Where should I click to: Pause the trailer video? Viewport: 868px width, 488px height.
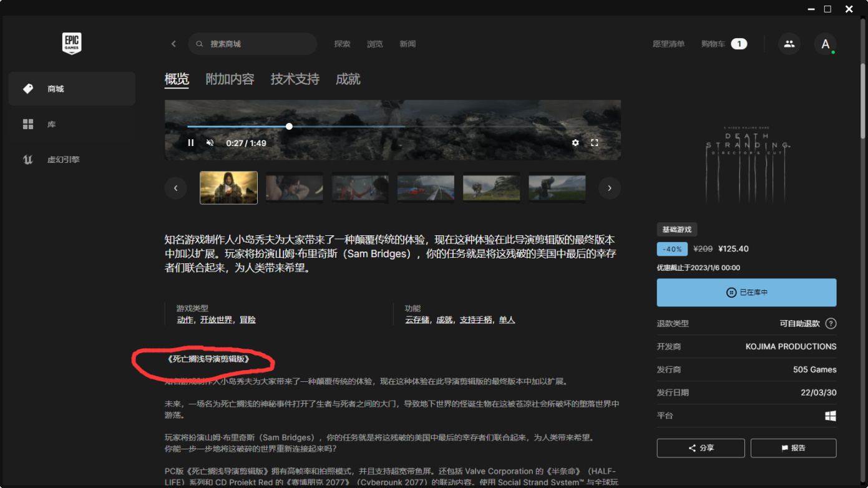point(191,143)
